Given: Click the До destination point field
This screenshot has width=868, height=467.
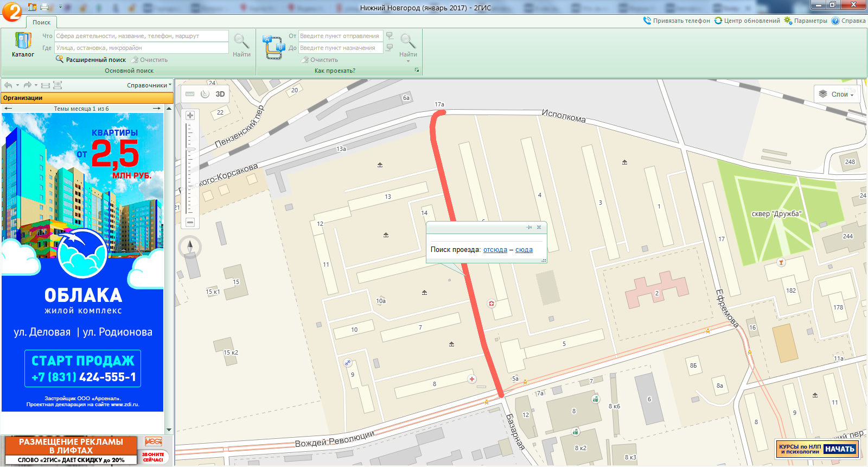Looking at the screenshot, I should tap(341, 48).
